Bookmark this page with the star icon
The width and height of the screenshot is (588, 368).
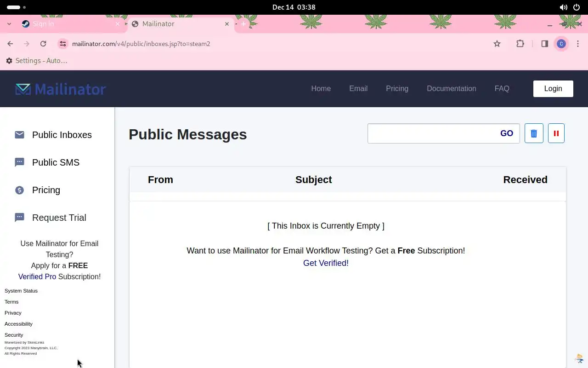coord(497,44)
